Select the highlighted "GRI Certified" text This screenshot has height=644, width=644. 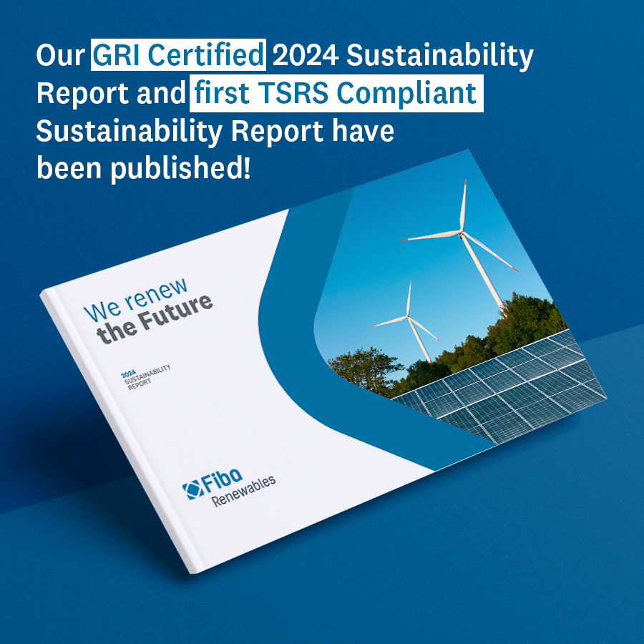click(178, 57)
